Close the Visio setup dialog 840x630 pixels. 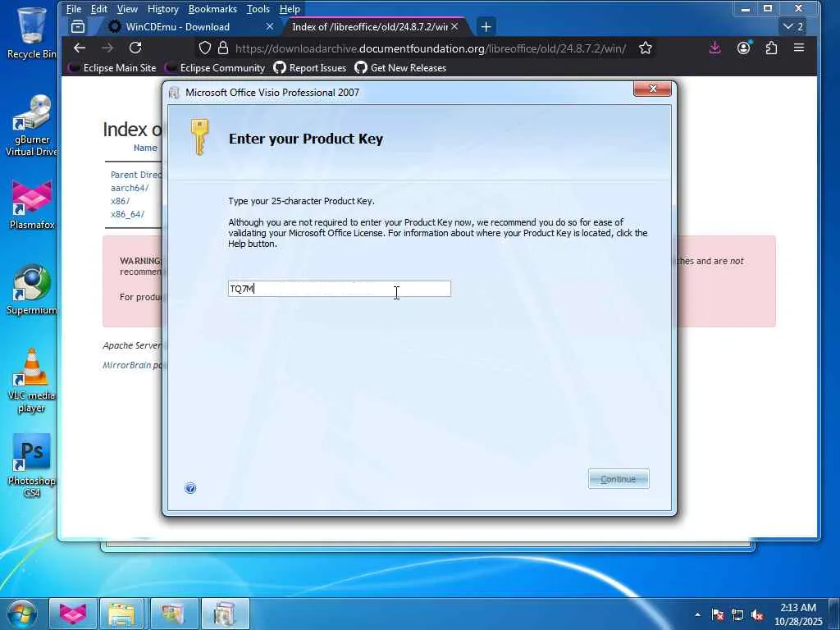652,89
